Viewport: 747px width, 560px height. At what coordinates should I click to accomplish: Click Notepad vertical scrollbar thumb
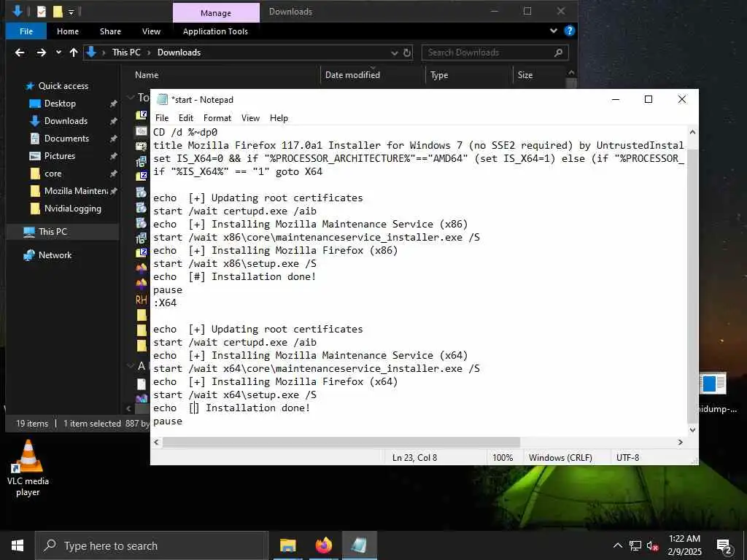(x=693, y=286)
